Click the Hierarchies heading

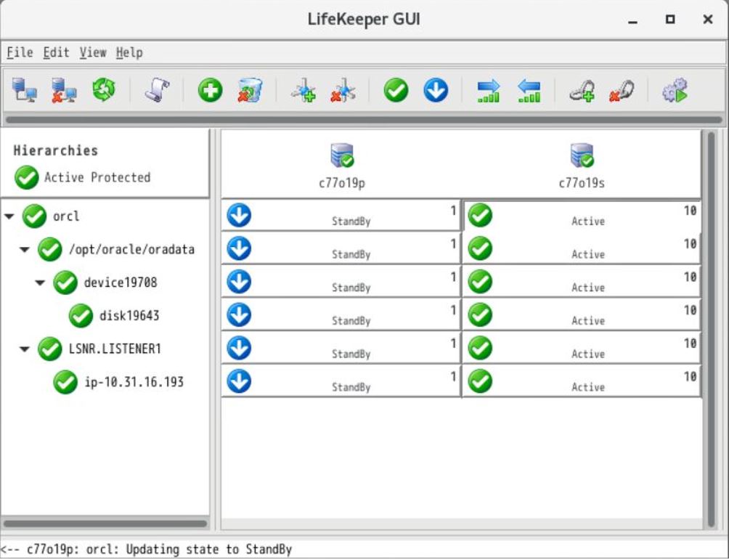[56, 150]
